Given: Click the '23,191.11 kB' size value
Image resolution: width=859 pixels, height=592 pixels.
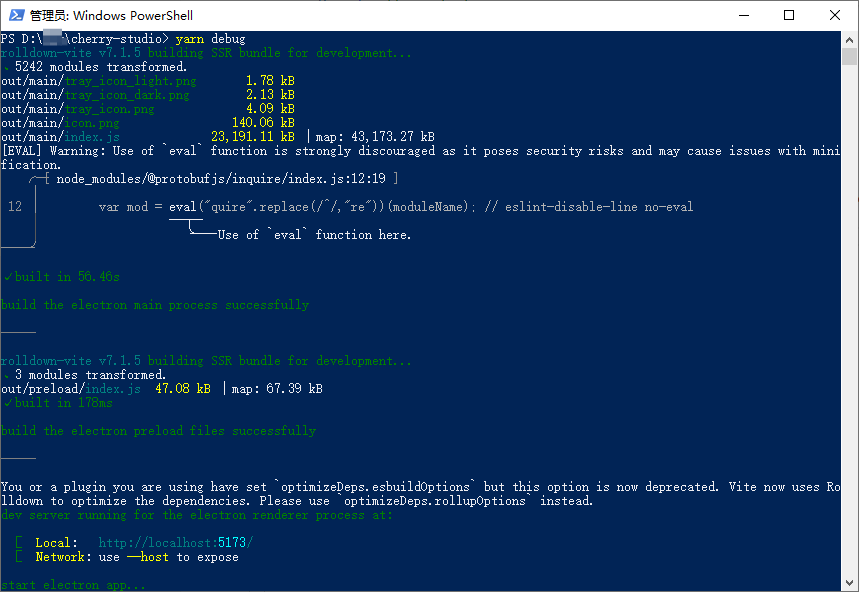Looking at the screenshot, I should [x=253, y=137].
